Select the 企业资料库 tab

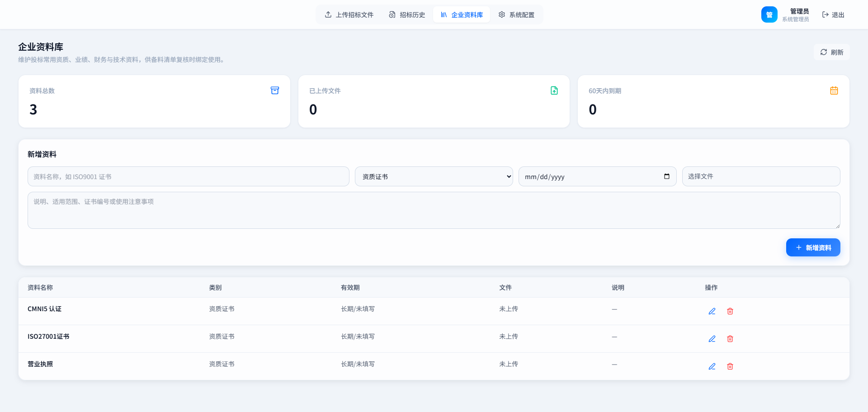pos(462,14)
